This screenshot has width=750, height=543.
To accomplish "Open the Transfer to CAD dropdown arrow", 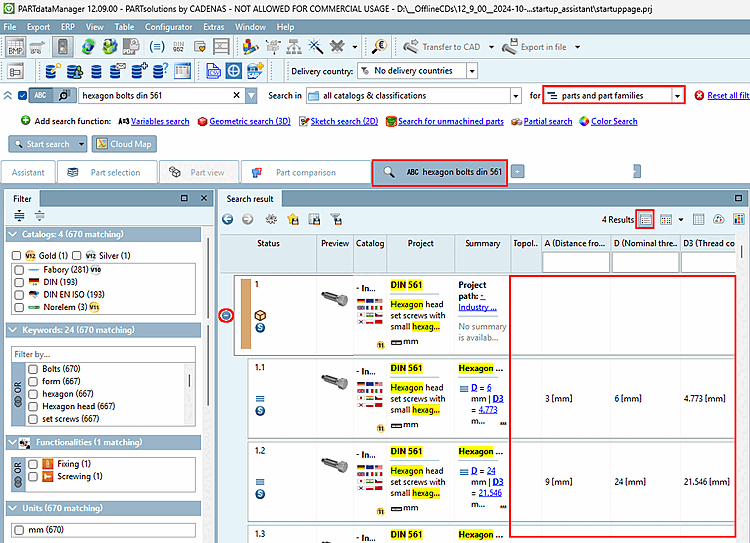I will click(x=491, y=47).
